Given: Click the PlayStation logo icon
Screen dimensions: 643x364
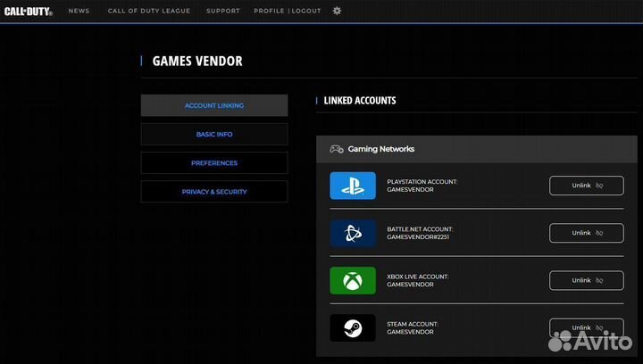Looking at the screenshot, I should [353, 186].
